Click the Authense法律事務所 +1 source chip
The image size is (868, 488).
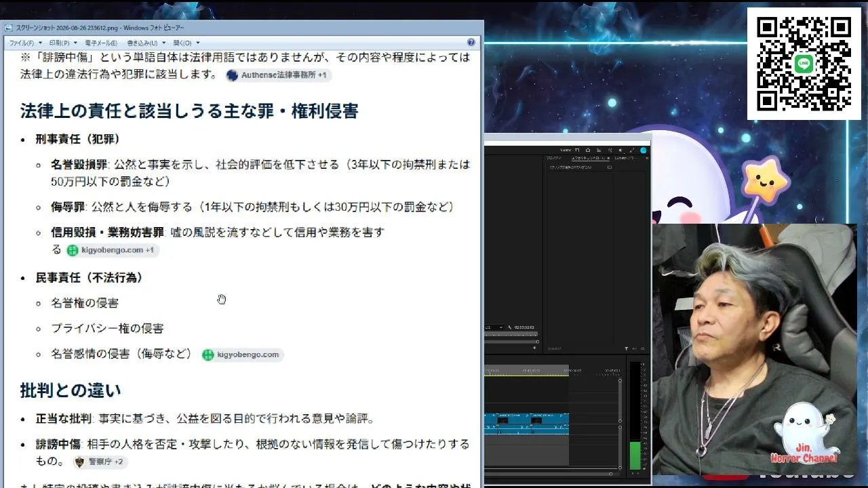point(278,75)
